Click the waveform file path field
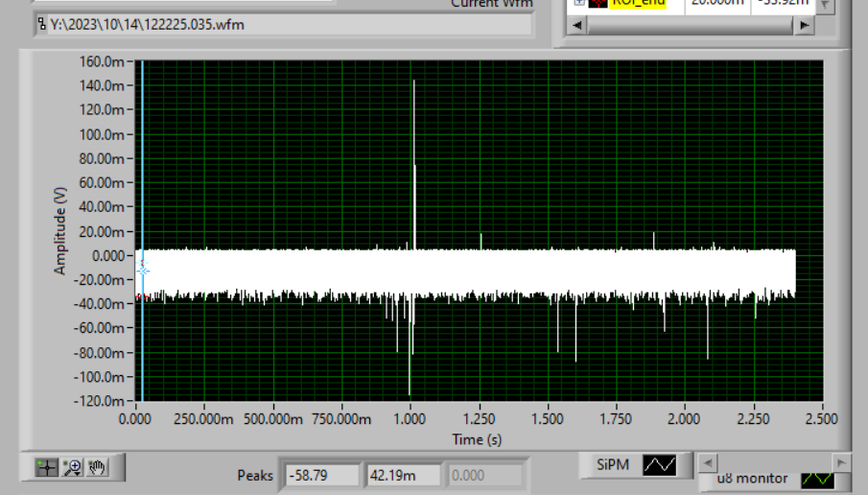 (284, 24)
